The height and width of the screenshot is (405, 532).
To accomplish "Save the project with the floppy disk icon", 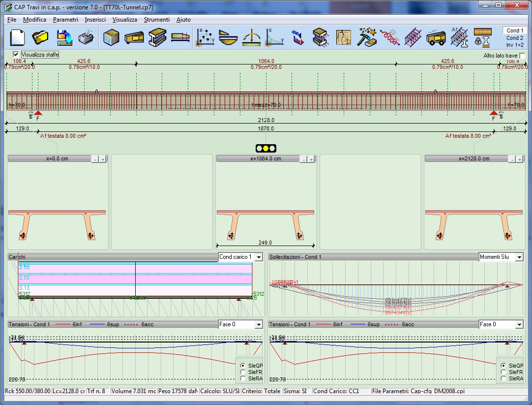I will coord(64,37).
